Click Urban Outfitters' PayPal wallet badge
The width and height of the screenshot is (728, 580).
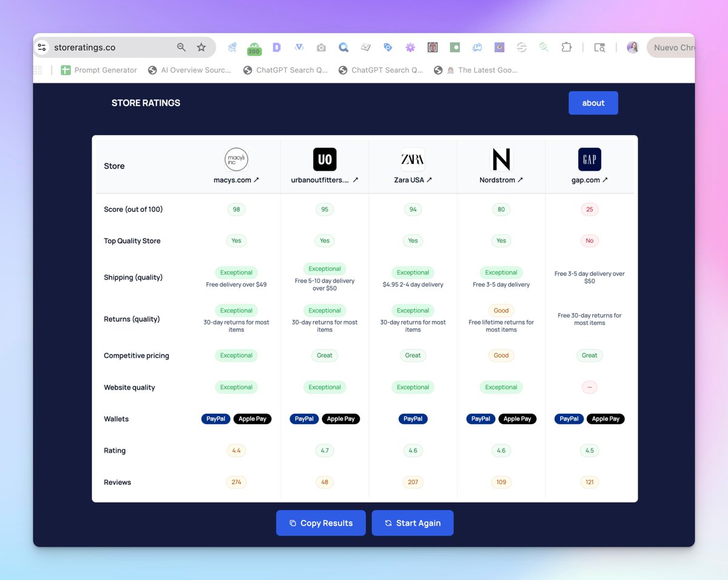coord(304,419)
